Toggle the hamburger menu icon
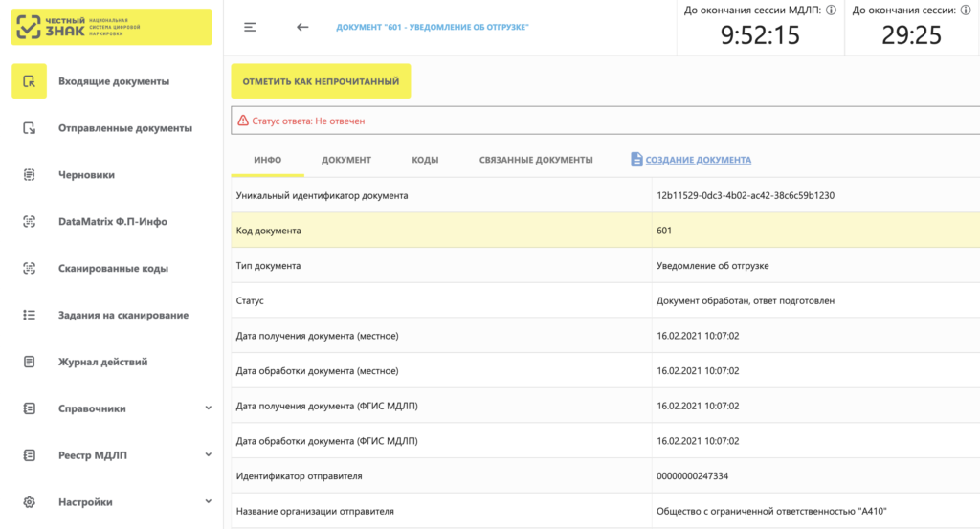This screenshot has height=529, width=980. pyautogui.click(x=250, y=27)
